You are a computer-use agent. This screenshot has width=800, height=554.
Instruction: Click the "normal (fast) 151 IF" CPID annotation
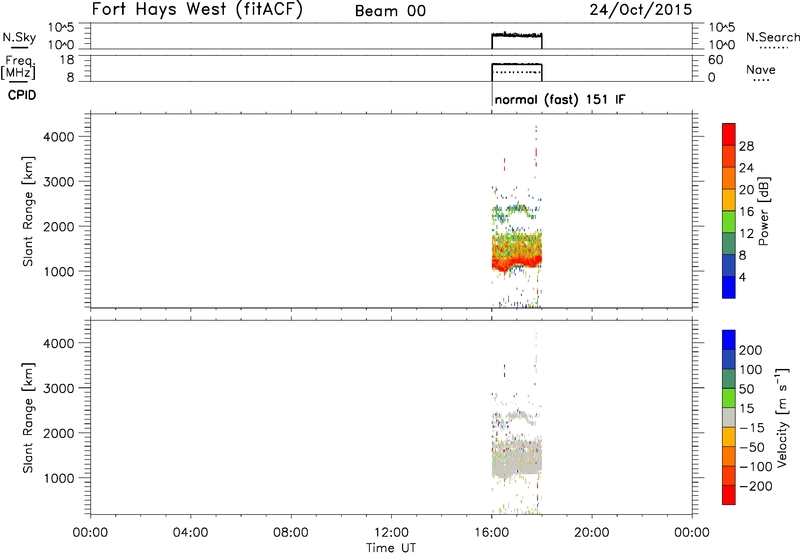[x=560, y=99]
